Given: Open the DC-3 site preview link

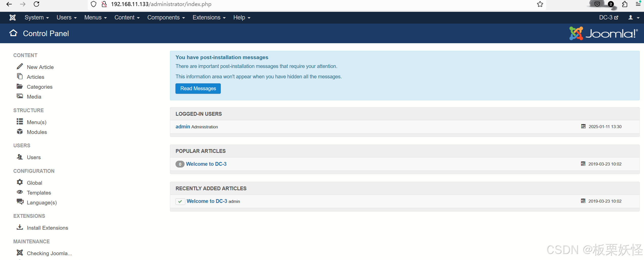Looking at the screenshot, I should coord(609,17).
